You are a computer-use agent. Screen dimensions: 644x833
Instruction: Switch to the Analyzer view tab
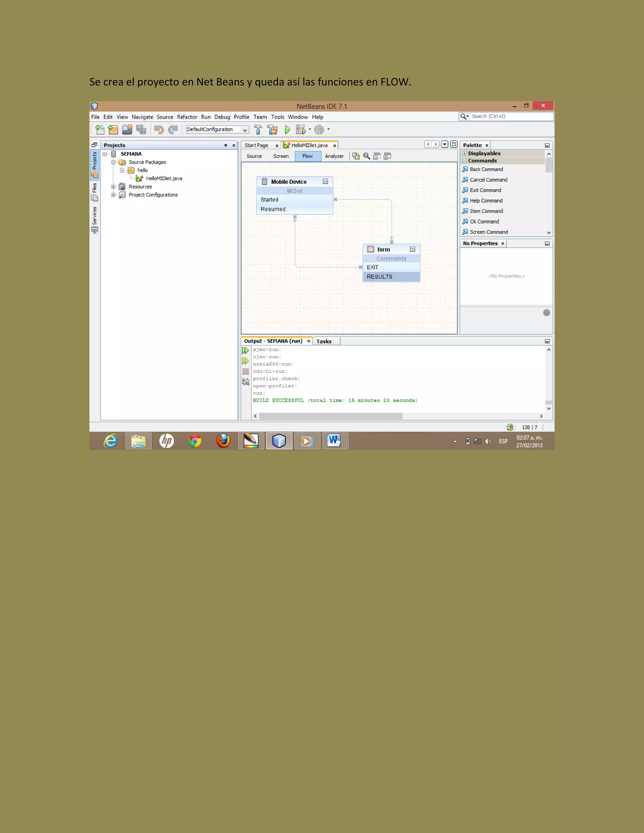pos(334,156)
